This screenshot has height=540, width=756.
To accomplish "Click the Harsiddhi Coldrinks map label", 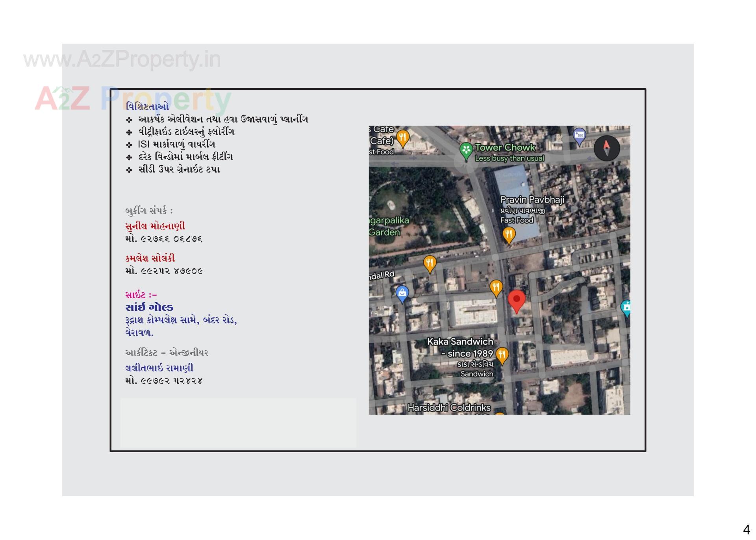I will tap(449, 407).
